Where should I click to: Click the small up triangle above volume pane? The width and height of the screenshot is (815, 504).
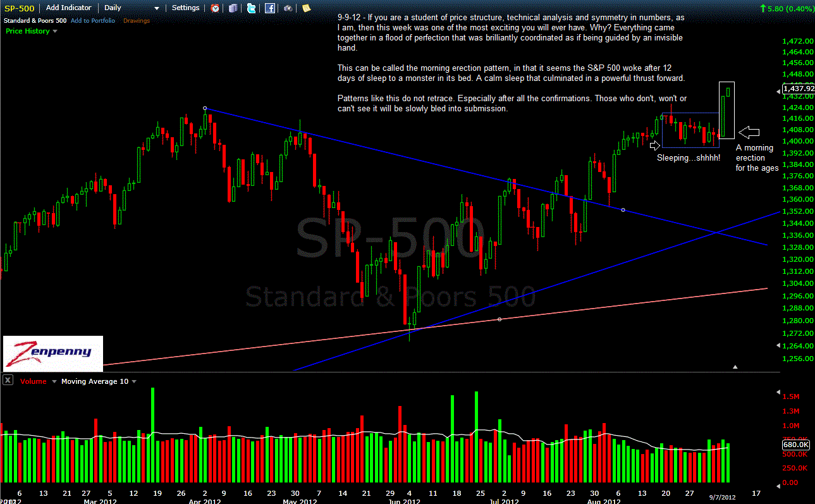click(x=735, y=367)
